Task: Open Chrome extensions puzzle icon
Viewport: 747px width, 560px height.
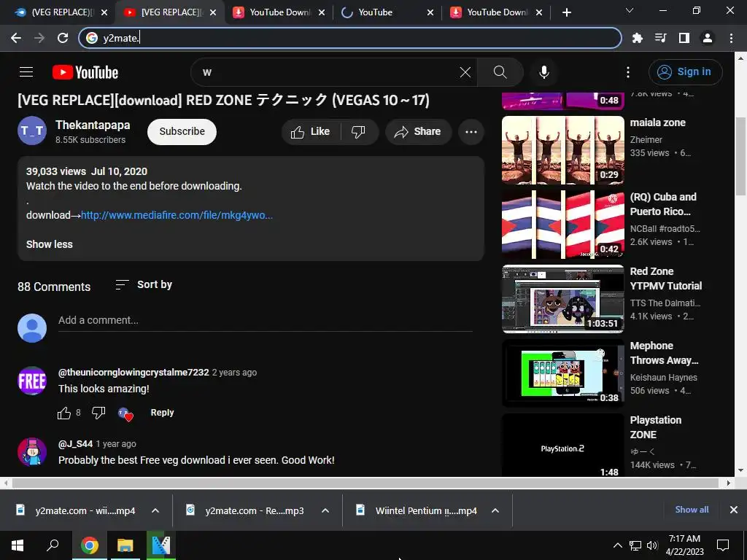Action: tap(637, 38)
